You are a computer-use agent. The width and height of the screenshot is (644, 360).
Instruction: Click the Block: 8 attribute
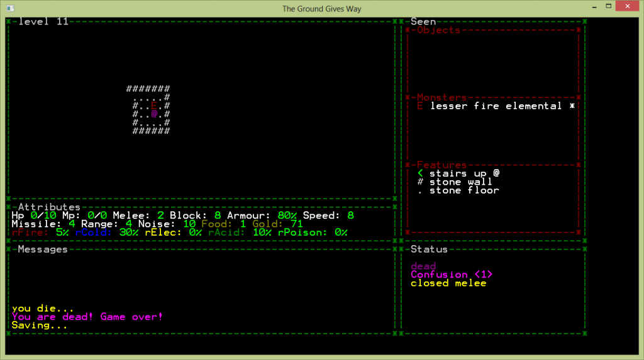[x=196, y=215]
